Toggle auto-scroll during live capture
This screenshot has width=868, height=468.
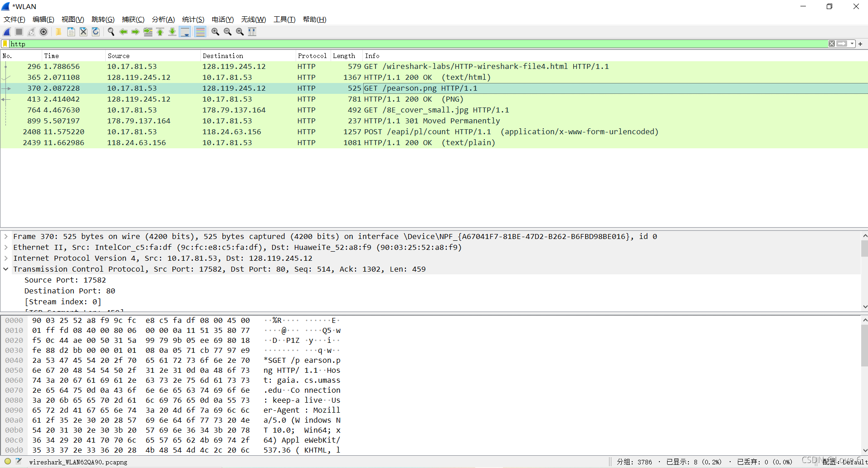point(185,32)
